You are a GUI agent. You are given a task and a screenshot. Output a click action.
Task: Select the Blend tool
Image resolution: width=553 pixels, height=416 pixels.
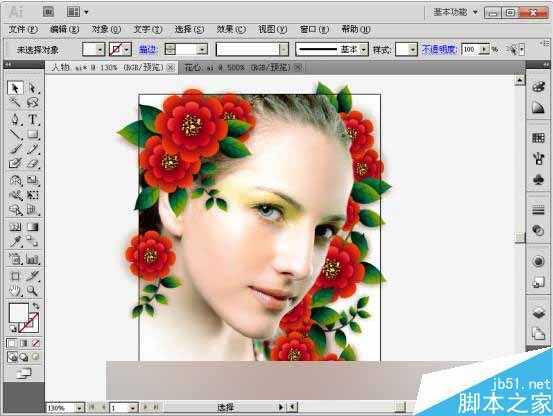pos(32,241)
